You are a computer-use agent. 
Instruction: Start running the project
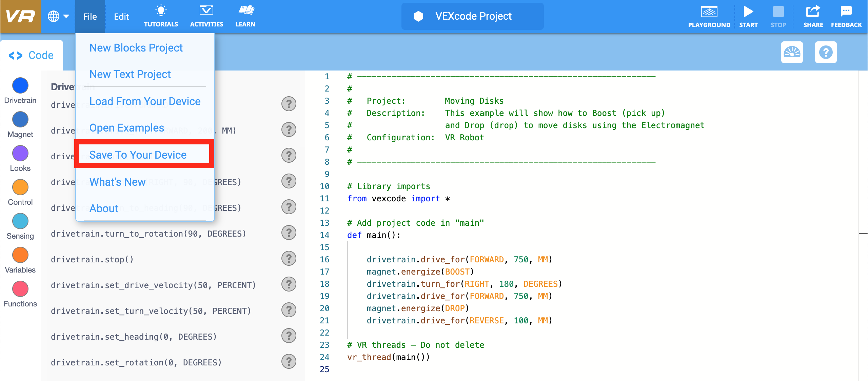[749, 16]
